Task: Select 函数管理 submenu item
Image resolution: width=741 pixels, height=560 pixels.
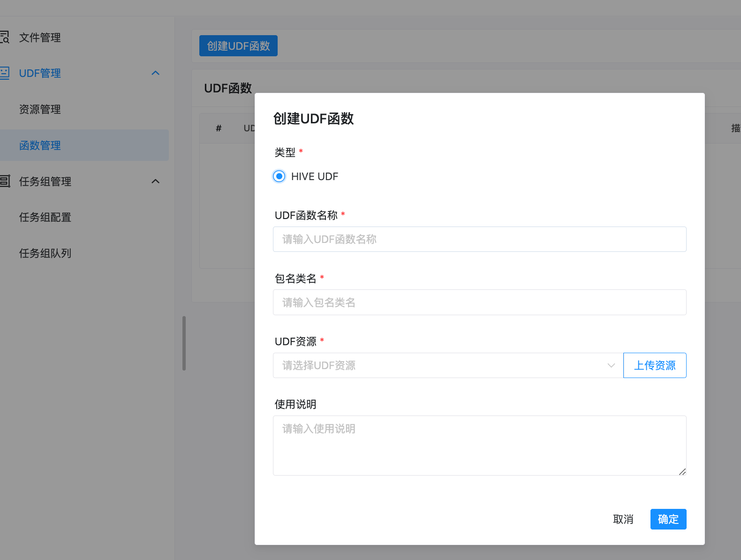Action: pyautogui.click(x=84, y=145)
